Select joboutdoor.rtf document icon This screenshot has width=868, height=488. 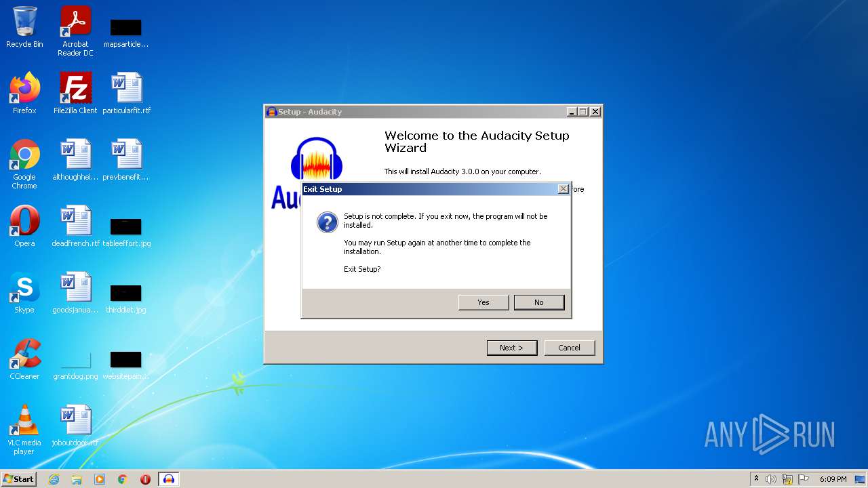click(75, 426)
